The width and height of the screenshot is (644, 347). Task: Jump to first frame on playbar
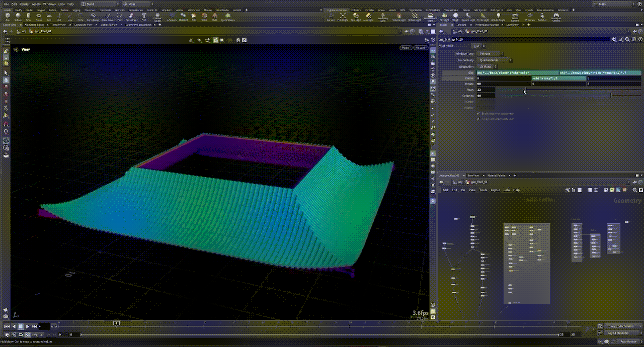tap(7, 326)
